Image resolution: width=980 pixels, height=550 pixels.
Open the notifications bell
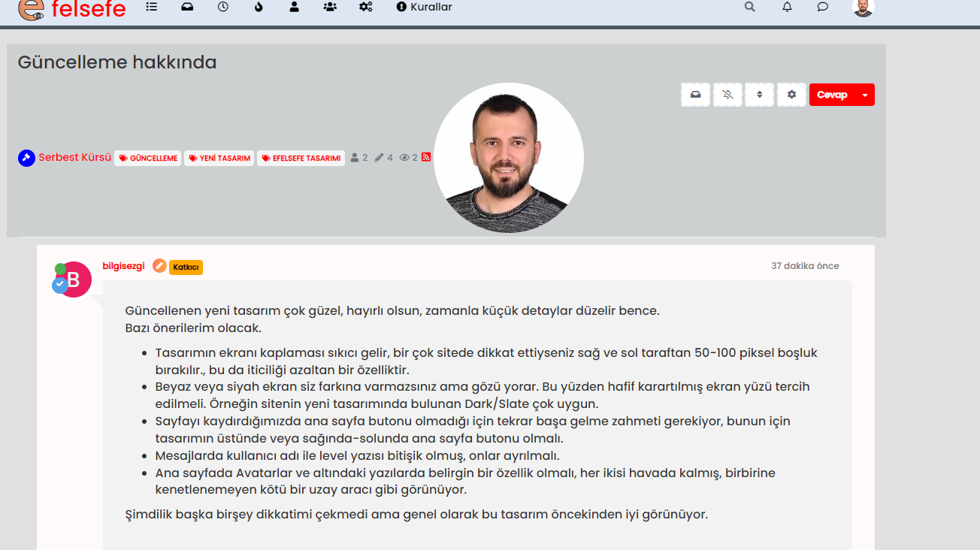point(787,7)
